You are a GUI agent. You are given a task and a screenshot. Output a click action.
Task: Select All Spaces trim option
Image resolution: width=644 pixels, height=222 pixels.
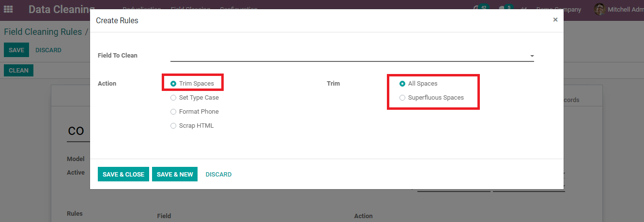click(x=402, y=84)
